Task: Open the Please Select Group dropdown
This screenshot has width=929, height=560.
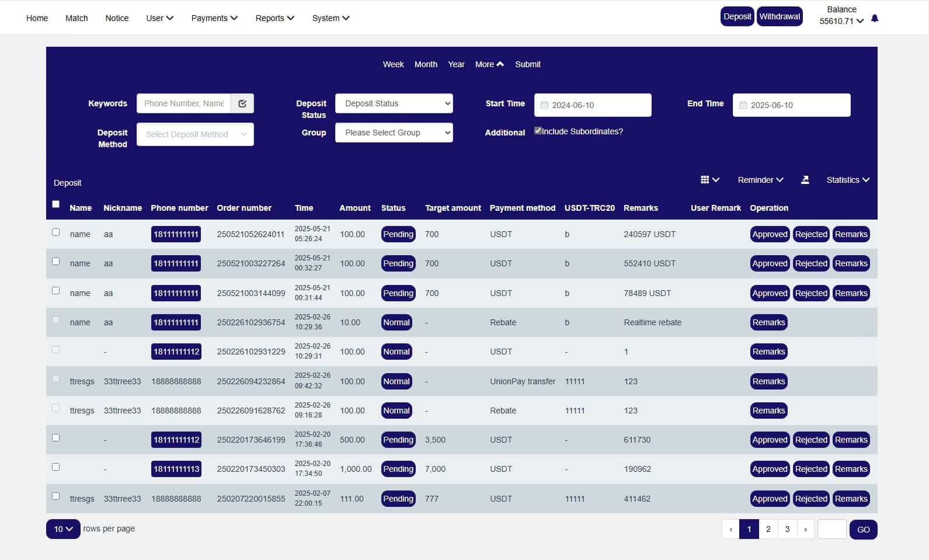Action: [x=394, y=133]
